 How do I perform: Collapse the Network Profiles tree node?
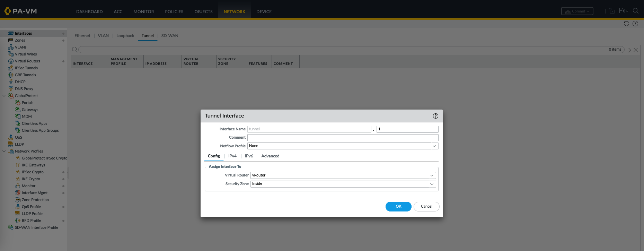coord(4,151)
